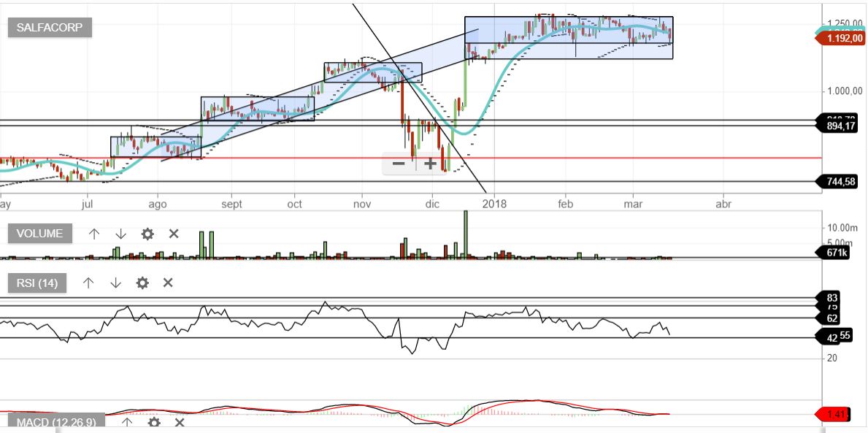Remove the VOLUME indicator panel
The height and width of the screenshot is (433, 868).
174,234
